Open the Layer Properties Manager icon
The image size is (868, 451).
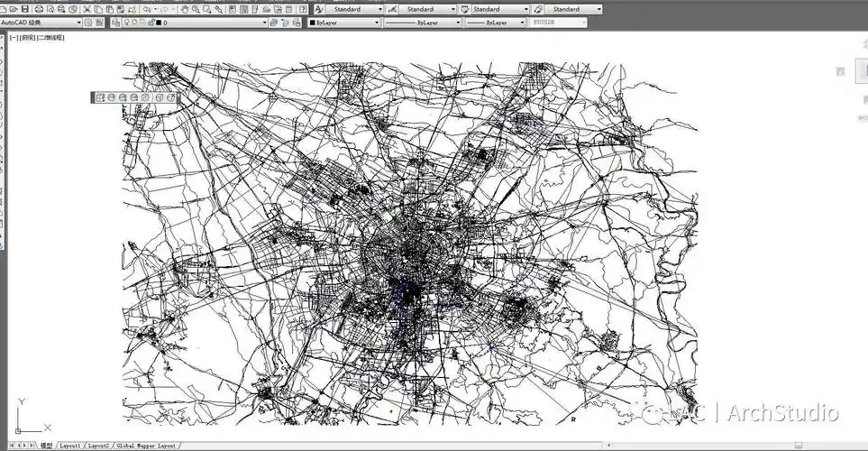114,23
